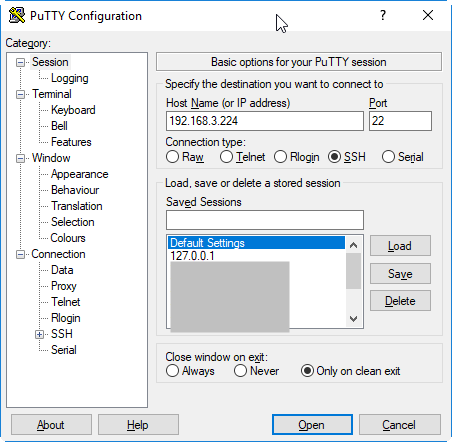452x442 pixels.
Task: Open the Colours settings category
Action: click(x=68, y=238)
